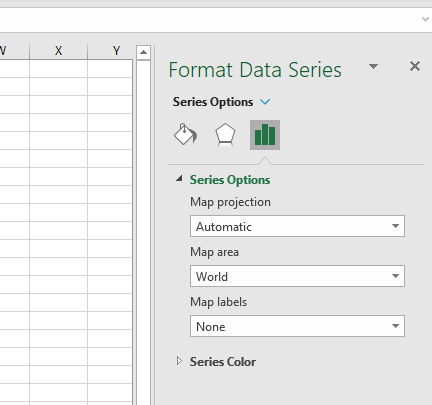Open the Series Options header chevron menu
432x405 pixels.
tap(265, 102)
